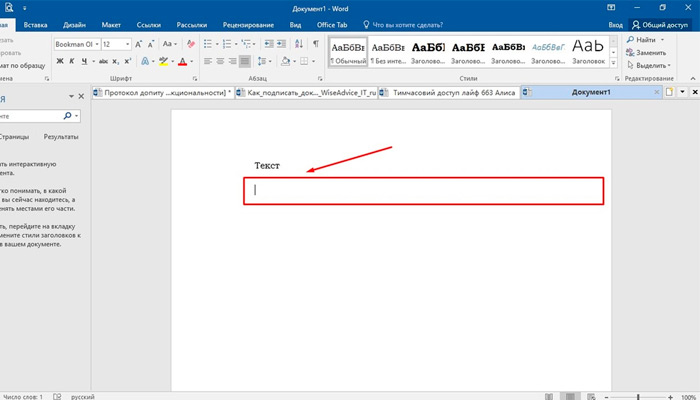Apply strikethrough formatting (abc icon)
Image resolution: width=700 pixels, height=400 pixels.
coord(103,61)
